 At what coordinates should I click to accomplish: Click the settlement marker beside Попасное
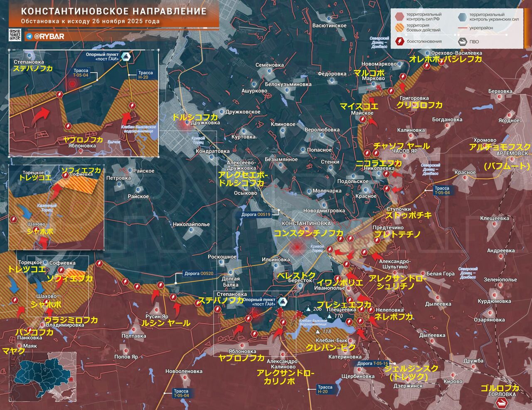[303, 150]
